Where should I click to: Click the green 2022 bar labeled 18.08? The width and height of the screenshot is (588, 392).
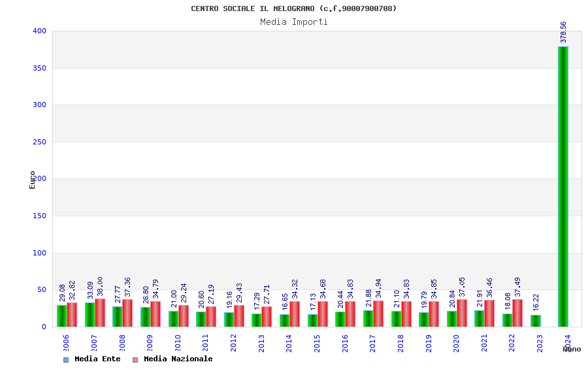(508, 320)
